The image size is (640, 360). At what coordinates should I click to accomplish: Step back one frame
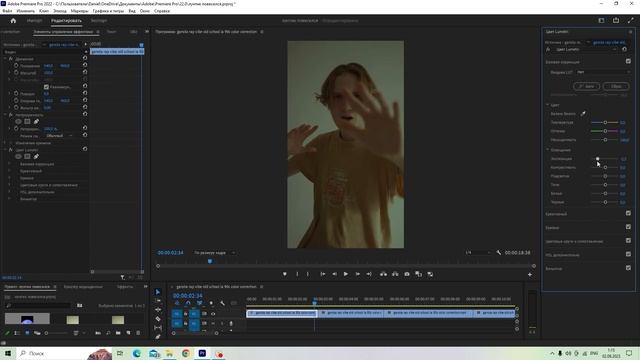point(334,274)
